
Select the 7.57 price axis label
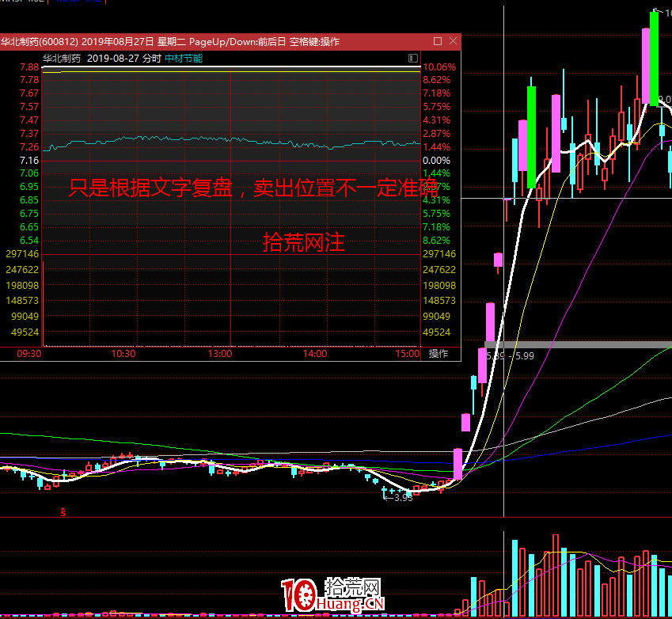click(x=29, y=107)
